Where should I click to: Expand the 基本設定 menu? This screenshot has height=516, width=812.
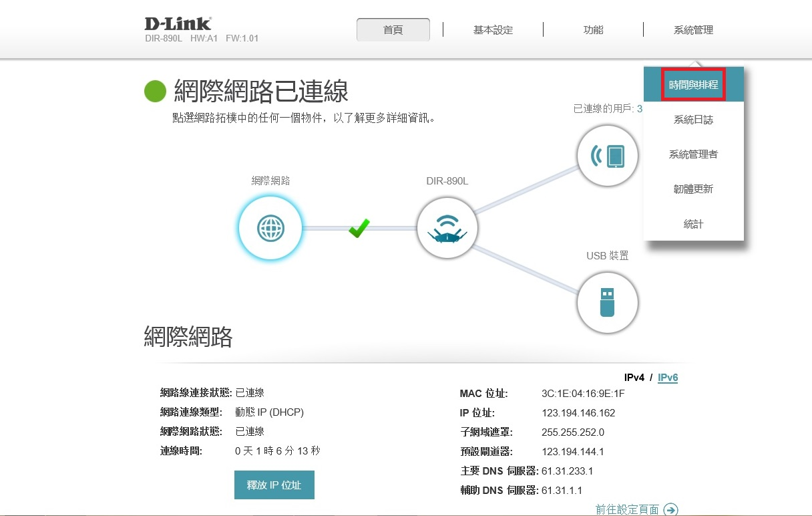[x=493, y=30]
